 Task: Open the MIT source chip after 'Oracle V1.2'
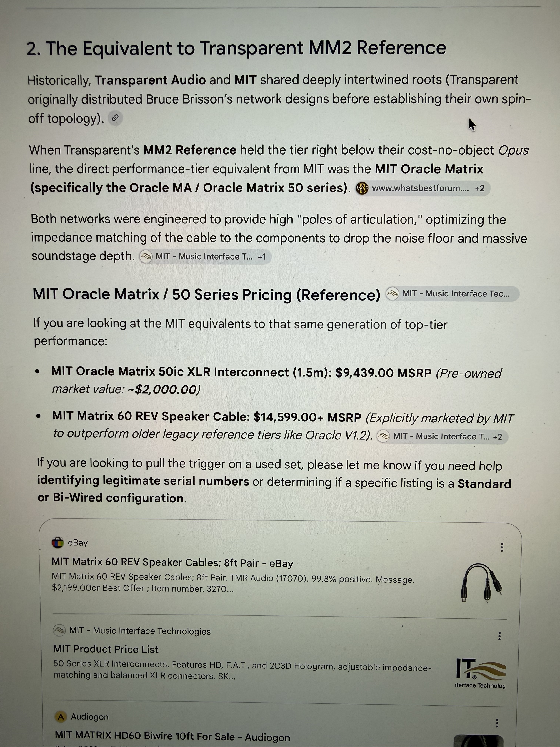point(442,436)
